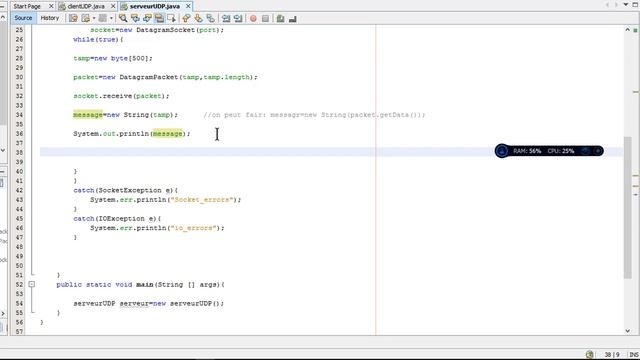Open the dropdown beside the back icon
Image resolution: width=640 pixels, height=360 pixels.
[x=94, y=18]
